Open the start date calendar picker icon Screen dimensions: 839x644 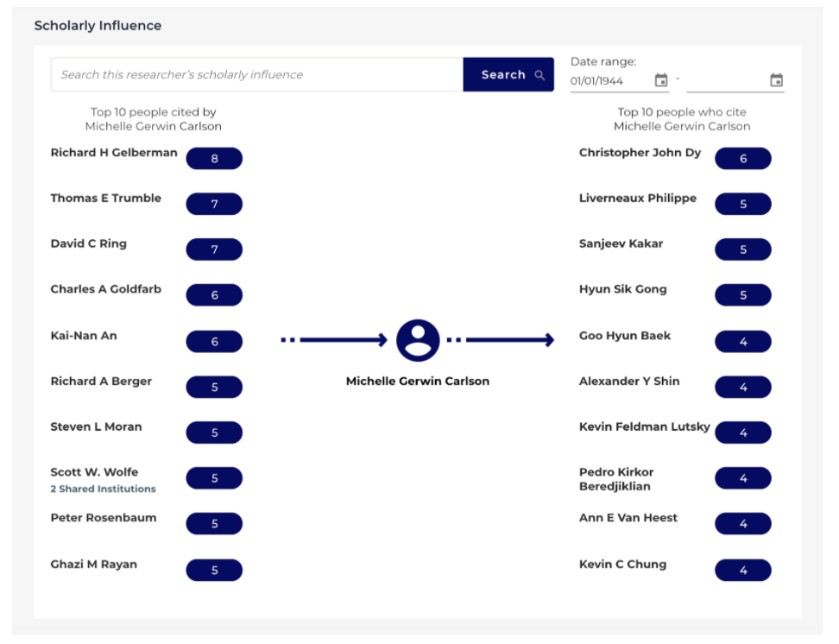click(x=661, y=80)
